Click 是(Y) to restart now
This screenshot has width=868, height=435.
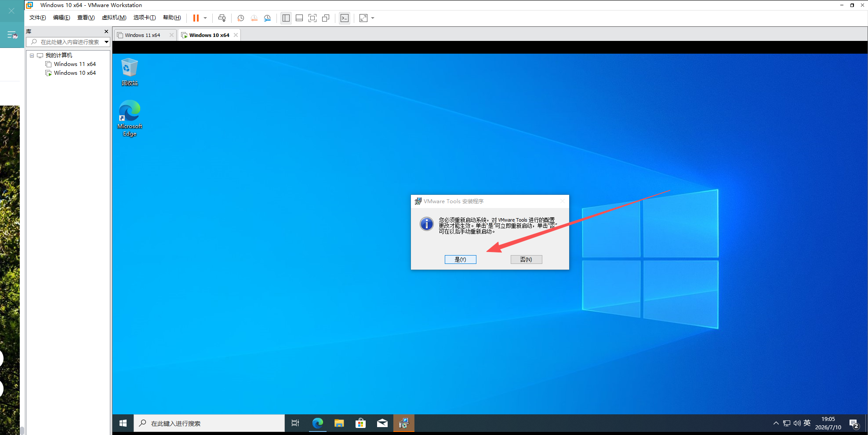click(x=460, y=260)
